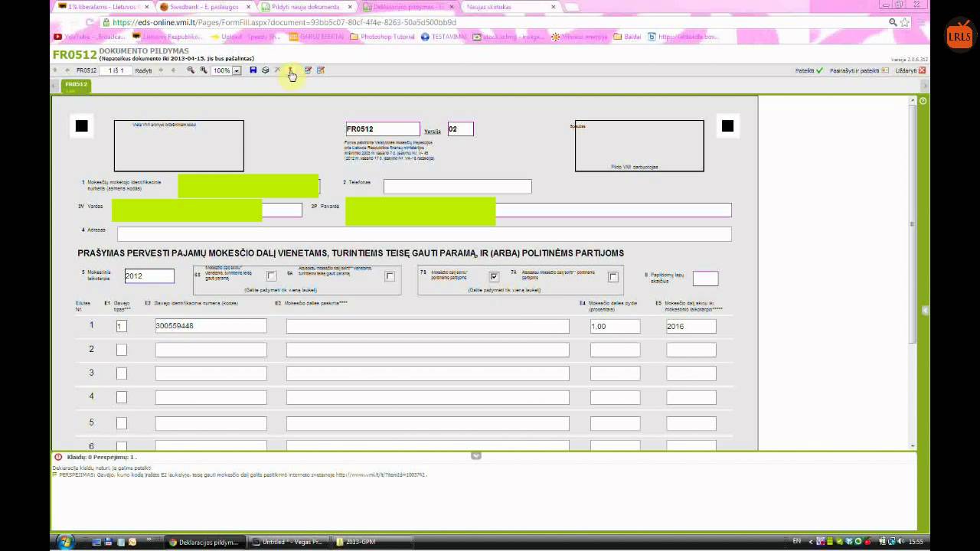Click the EN language indicator
980x551 pixels.
click(796, 542)
